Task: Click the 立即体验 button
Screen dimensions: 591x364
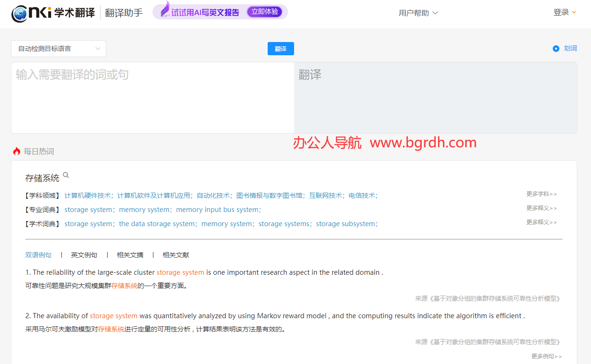Action: click(264, 12)
